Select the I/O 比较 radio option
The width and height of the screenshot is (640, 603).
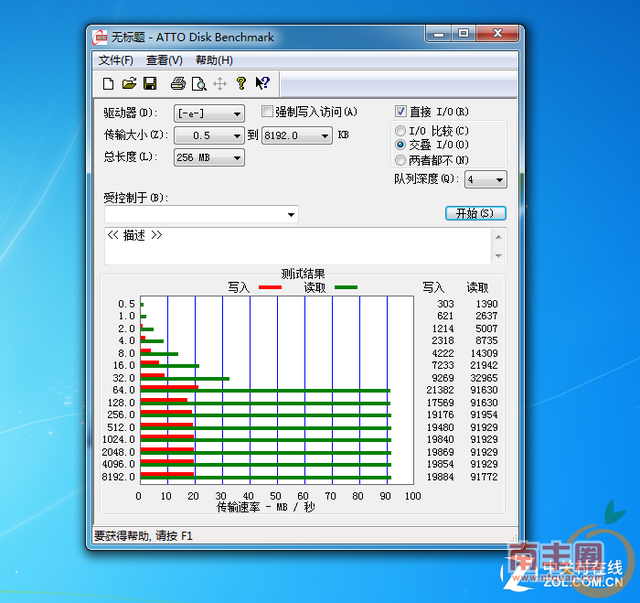401,131
